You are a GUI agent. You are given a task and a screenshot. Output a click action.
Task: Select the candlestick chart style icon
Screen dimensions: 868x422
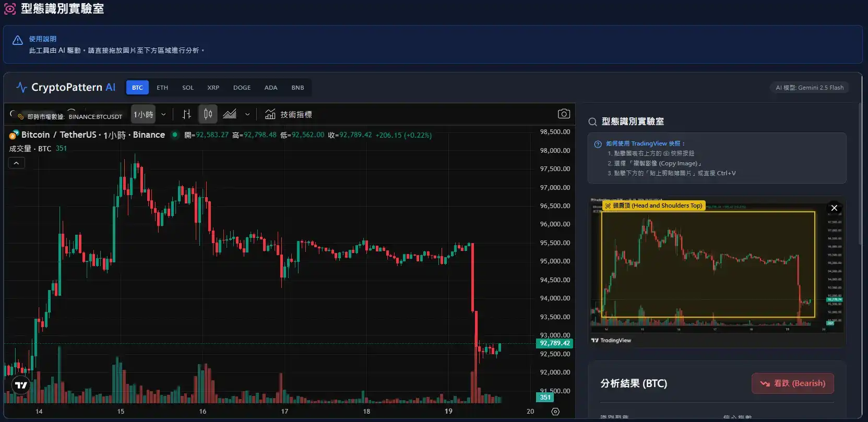[x=208, y=114]
